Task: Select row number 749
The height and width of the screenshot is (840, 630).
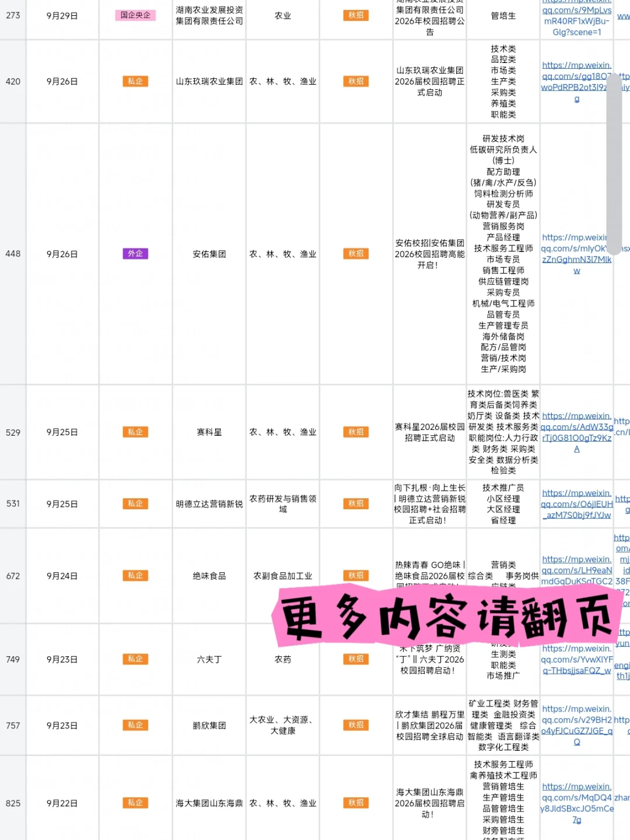Action: coord(13,659)
